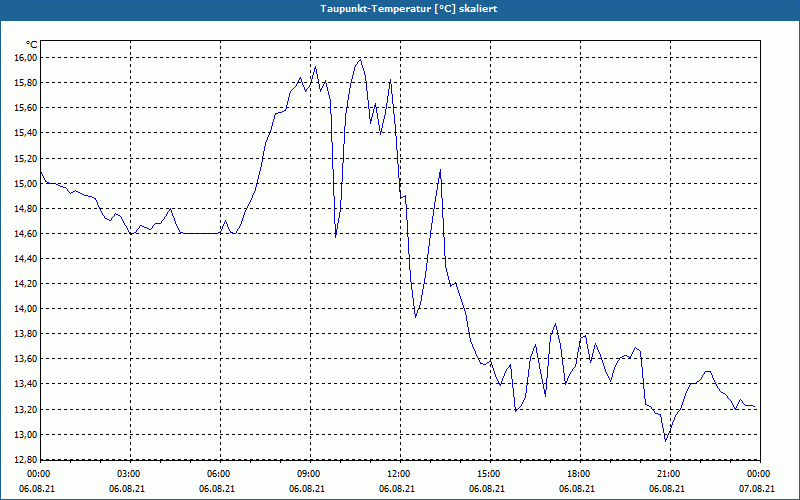Click the 00:00 time label dated 06.08.21
This screenshot has width=800, height=500.
coord(37,474)
